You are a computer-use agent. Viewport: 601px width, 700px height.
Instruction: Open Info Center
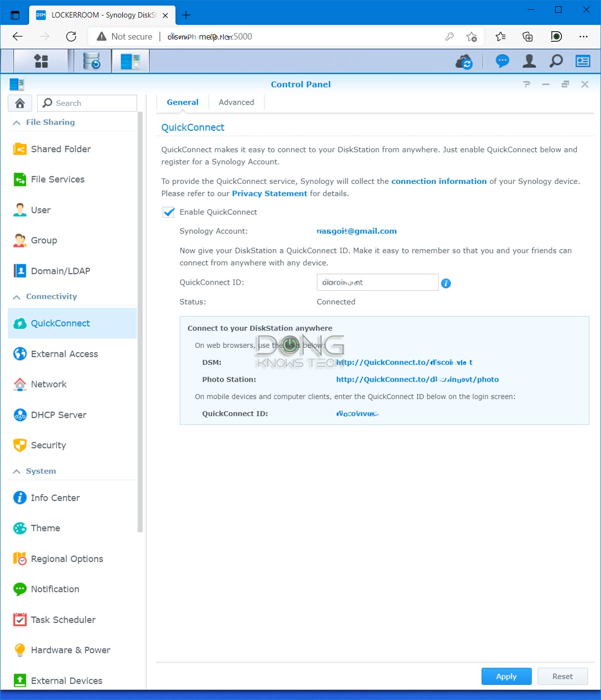click(x=72, y=498)
